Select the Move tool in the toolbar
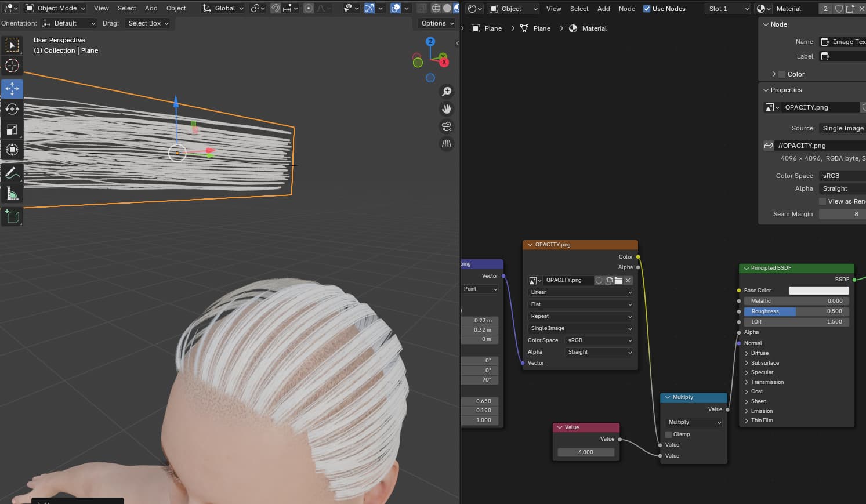This screenshot has width=866, height=504. (12, 88)
